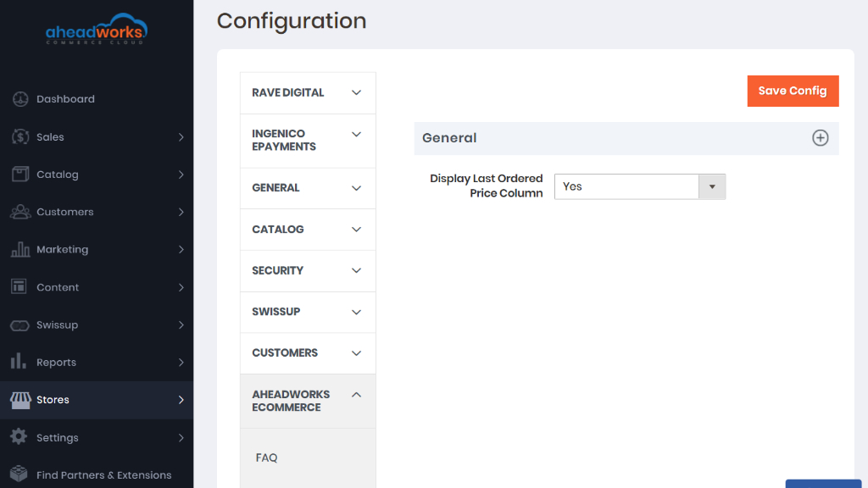Screen dimensions: 868x488
Task: Expand the Security config tab
Action: (x=308, y=270)
